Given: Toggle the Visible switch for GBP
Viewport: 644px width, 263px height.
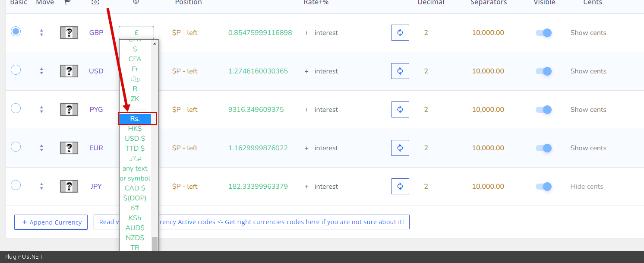Looking at the screenshot, I should [x=543, y=33].
